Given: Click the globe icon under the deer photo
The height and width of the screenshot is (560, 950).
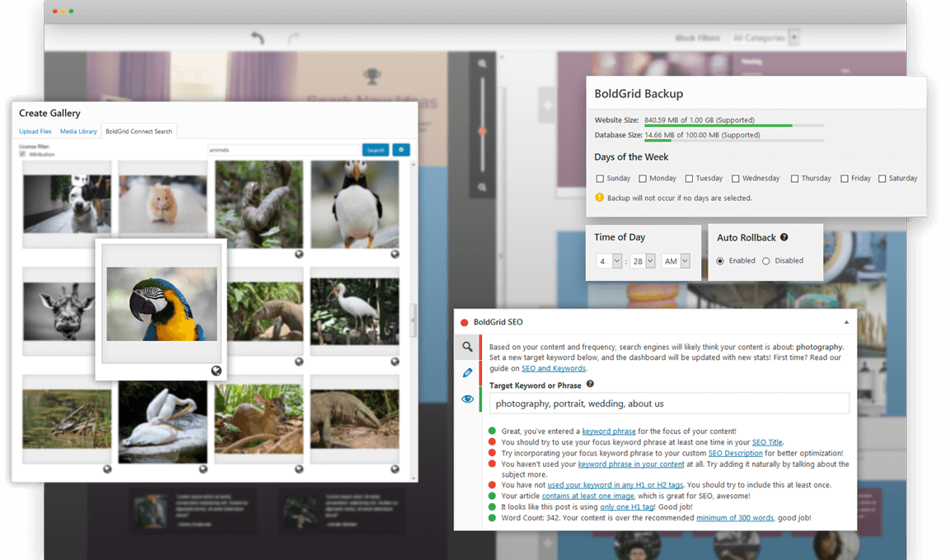Looking at the screenshot, I should (299, 469).
